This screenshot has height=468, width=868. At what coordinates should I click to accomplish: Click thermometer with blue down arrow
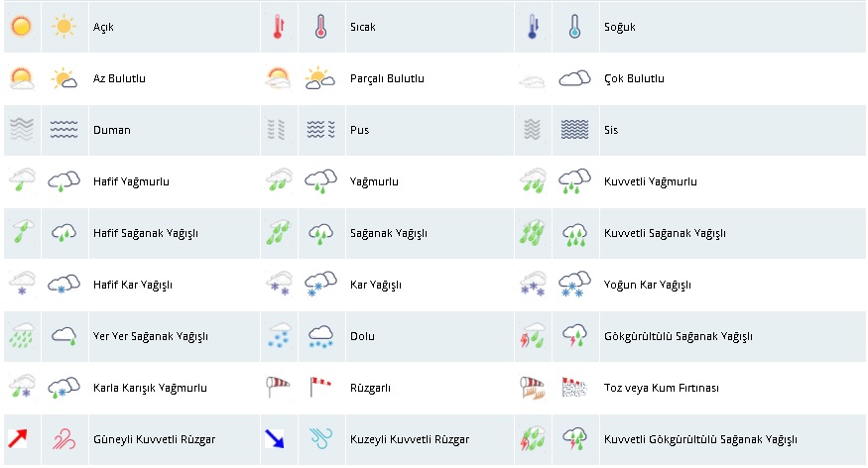tap(534, 27)
